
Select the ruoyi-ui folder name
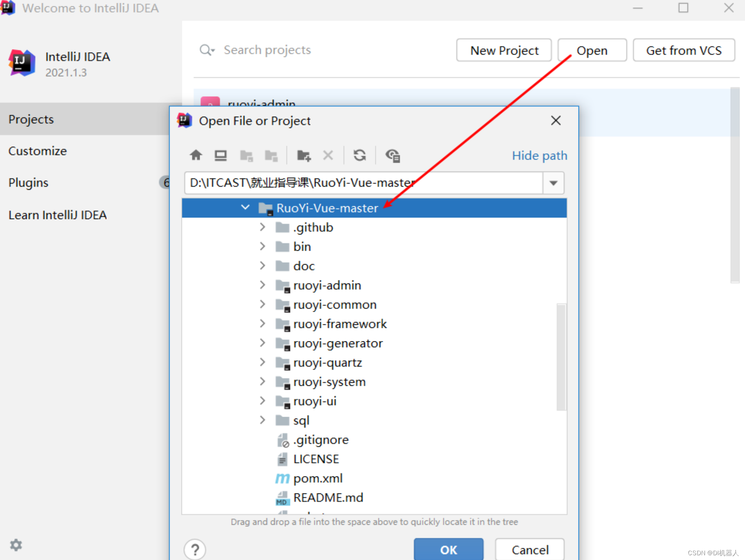tap(315, 401)
